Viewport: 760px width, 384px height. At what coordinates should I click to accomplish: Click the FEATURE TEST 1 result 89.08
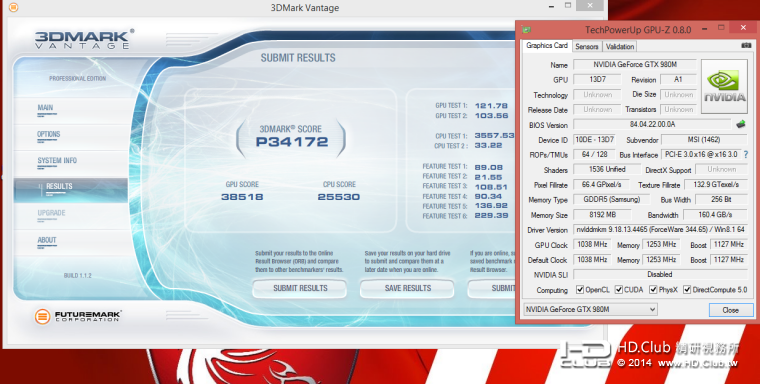pyautogui.click(x=488, y=167)
